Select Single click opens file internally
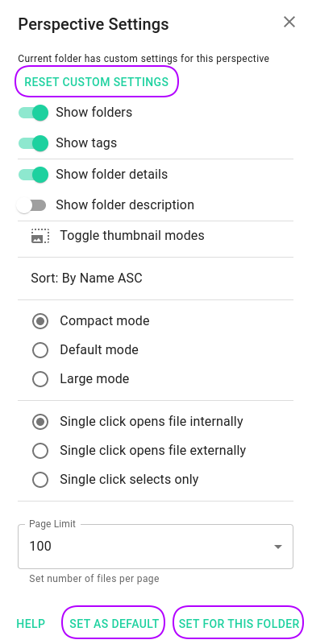The image size is (312, 644). point(40,422)
